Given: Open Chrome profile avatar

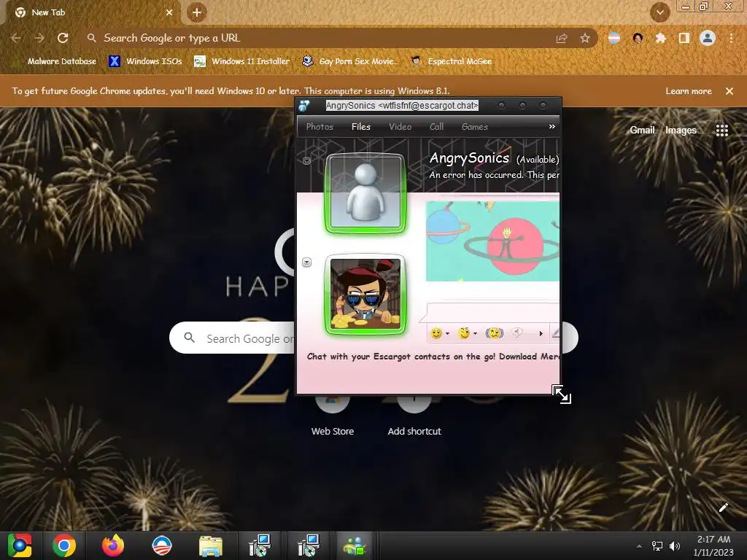Looking at the screenshot, I should [x=708, y=38].
